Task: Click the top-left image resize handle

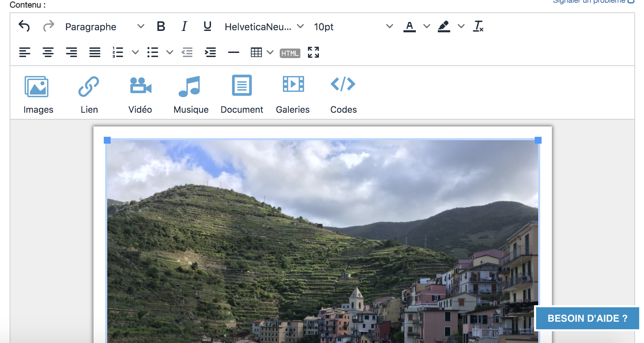Action: [x=107, y=140]
